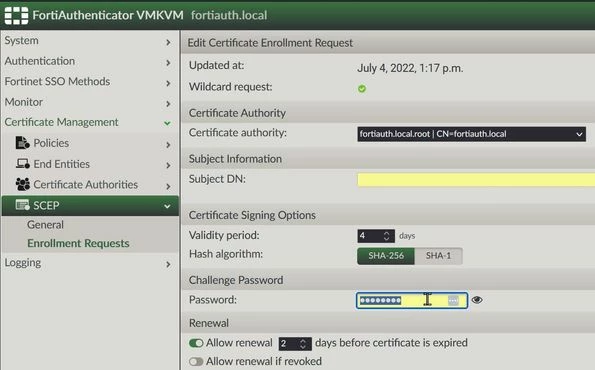Image resolution: width=595 pixels, height=370 pixels.
Task: Click the End Entities laptop icon
Action: pos(23,164)
